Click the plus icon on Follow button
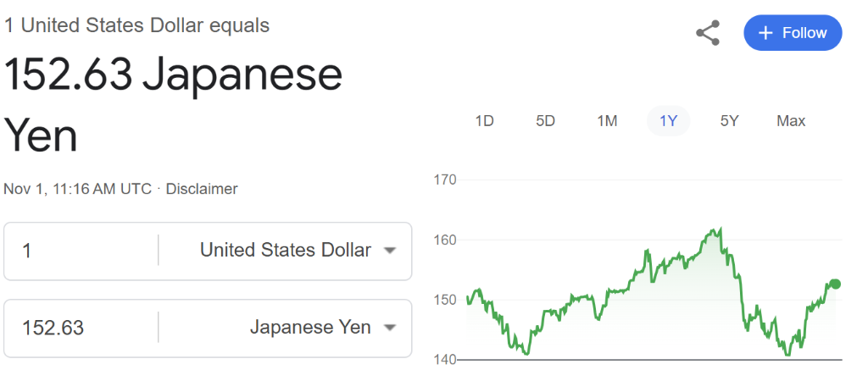Image resolution: width=868 pixels, height=392 pixels. [x=766, y=33]
